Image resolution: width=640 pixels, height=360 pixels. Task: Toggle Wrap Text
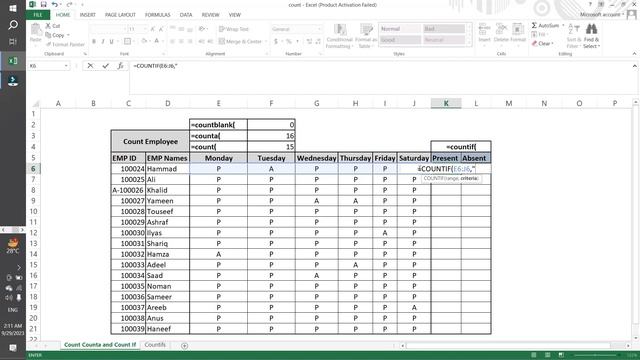tap(233, 29)
